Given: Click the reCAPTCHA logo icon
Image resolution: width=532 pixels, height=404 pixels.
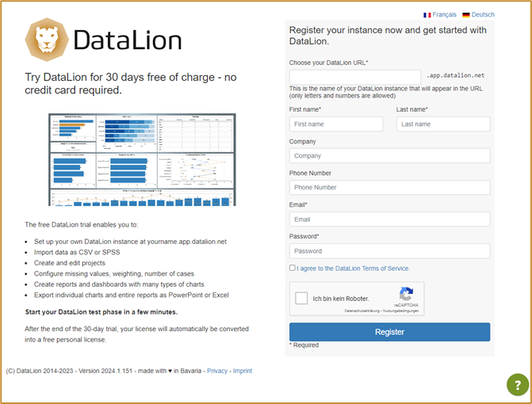Looking at the screenshot, I should [406, 294].
